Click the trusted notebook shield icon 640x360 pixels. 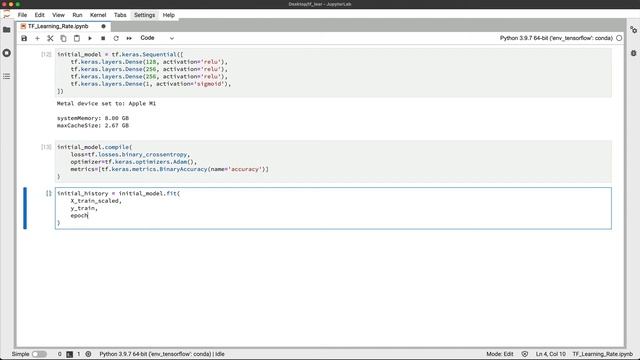525,354
